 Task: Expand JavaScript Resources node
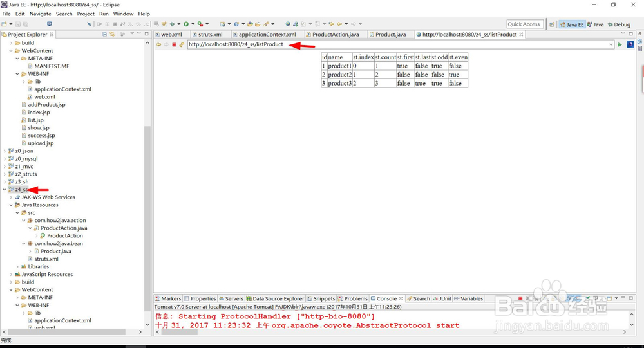click(11, 274)
